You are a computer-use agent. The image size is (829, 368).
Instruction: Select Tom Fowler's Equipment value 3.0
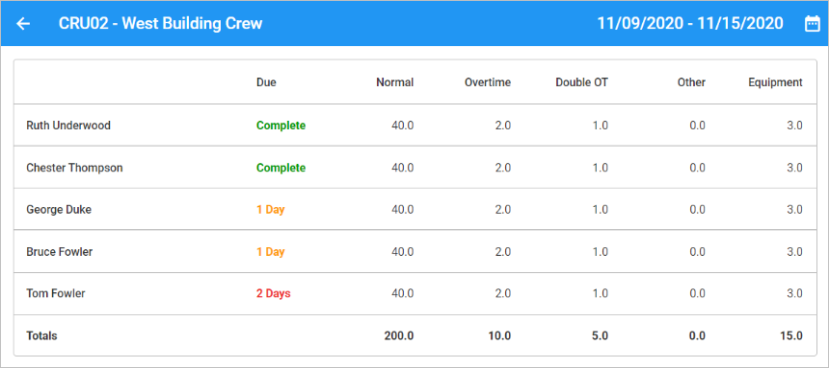pyautogui.click(x=795, y=293)
